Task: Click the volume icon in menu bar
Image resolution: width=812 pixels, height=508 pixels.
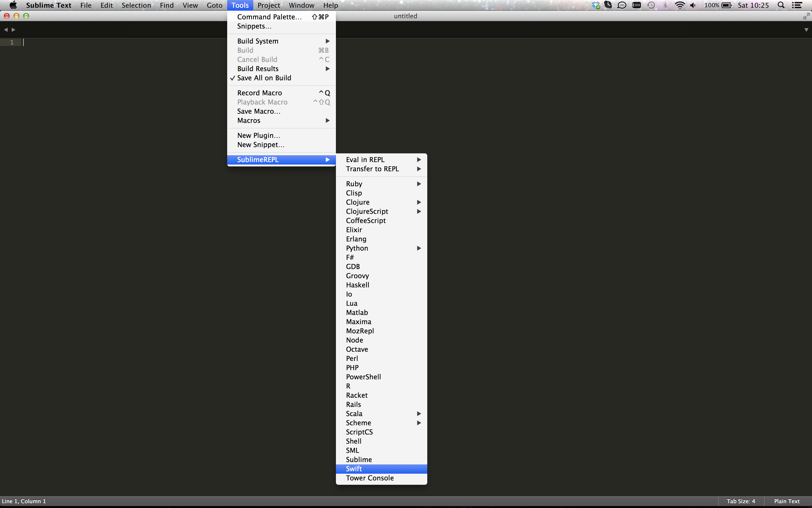Action: click(x=693, y=5)
